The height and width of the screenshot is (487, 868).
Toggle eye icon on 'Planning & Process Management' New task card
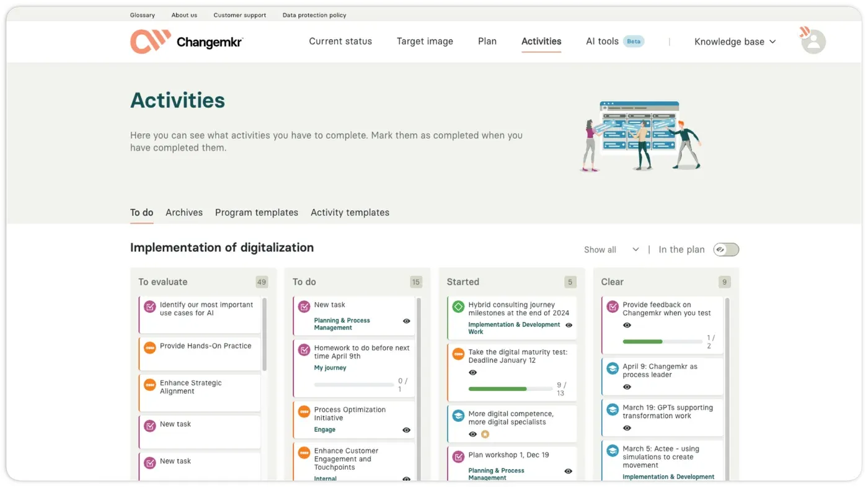[x=407, y=321]
